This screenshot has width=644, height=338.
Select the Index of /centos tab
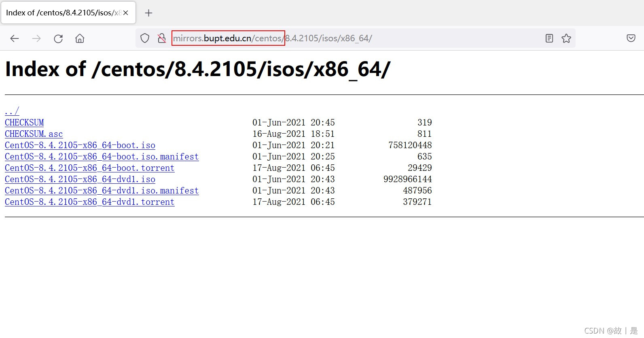tap(68, 13)
